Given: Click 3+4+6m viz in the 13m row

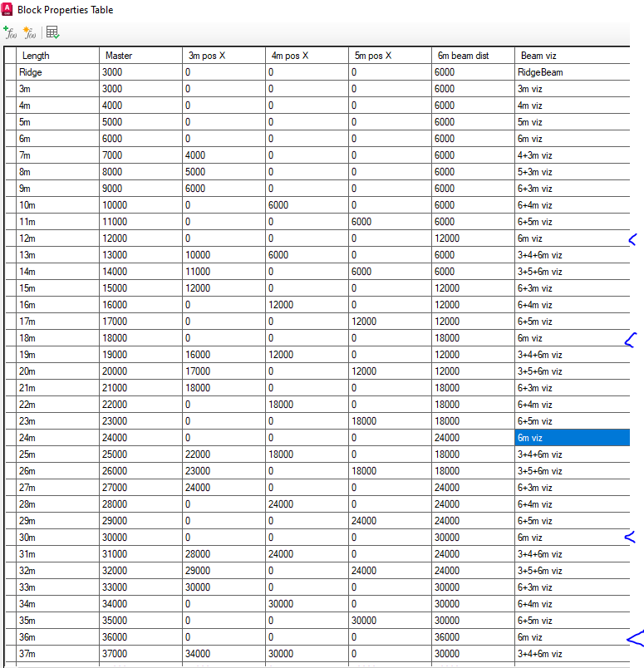Looking at the screenshot, I should pyautogui.click(x=573, y=255).
